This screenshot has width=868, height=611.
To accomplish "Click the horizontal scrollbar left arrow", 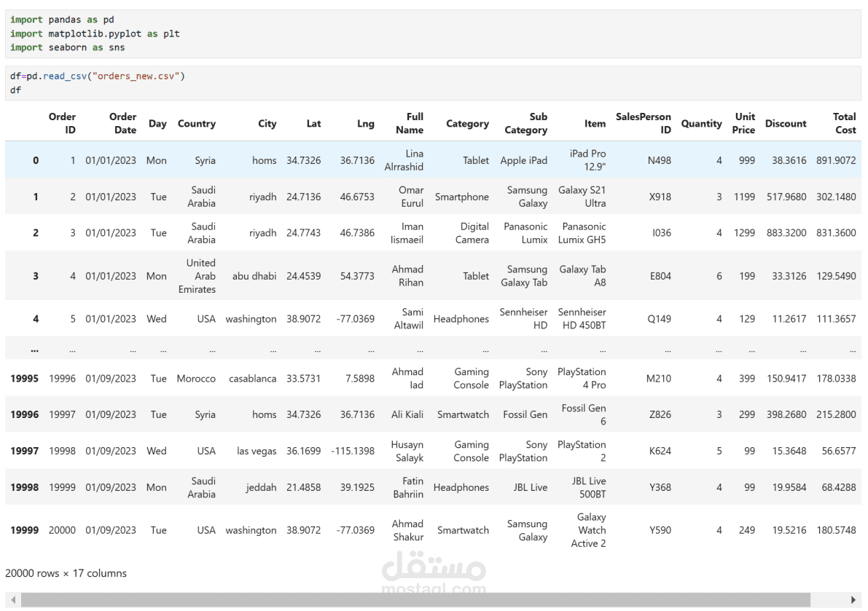I will point(12,600).
